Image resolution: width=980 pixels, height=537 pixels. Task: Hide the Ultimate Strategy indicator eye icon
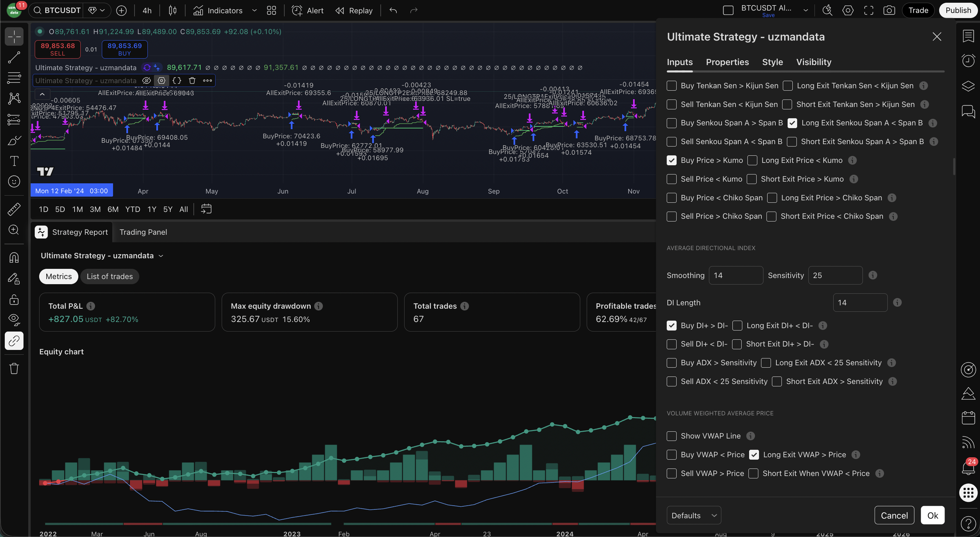coord(146,81)
